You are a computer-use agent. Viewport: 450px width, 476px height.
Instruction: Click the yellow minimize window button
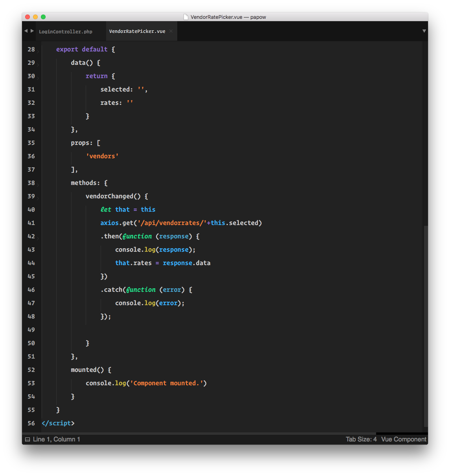pyautogui.click(x=35, y=17)
